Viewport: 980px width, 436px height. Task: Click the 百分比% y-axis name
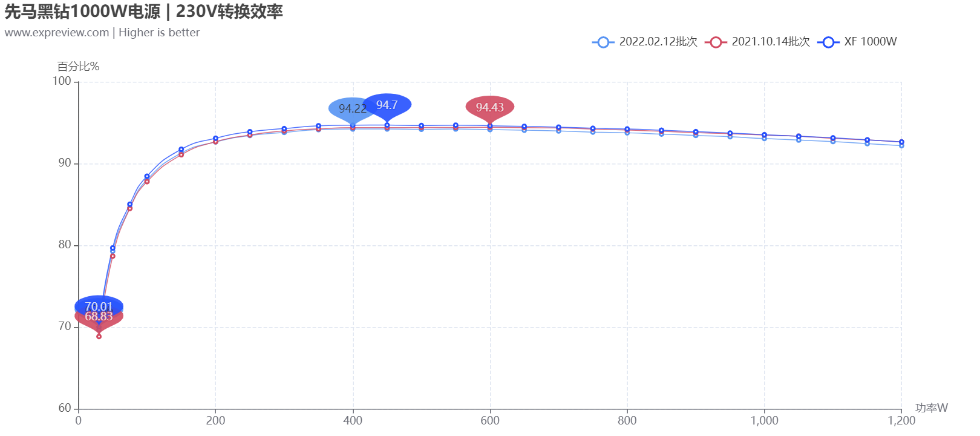78,67
